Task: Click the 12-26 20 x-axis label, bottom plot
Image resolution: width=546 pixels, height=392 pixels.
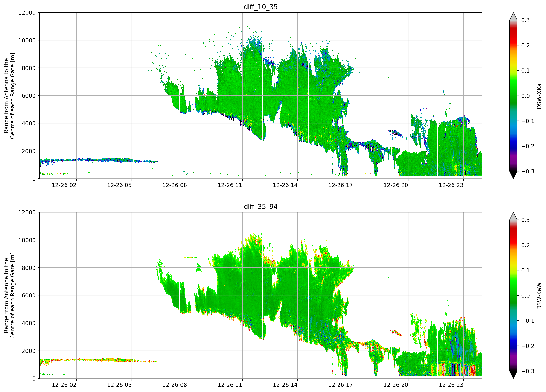Action: click(396, 385)
